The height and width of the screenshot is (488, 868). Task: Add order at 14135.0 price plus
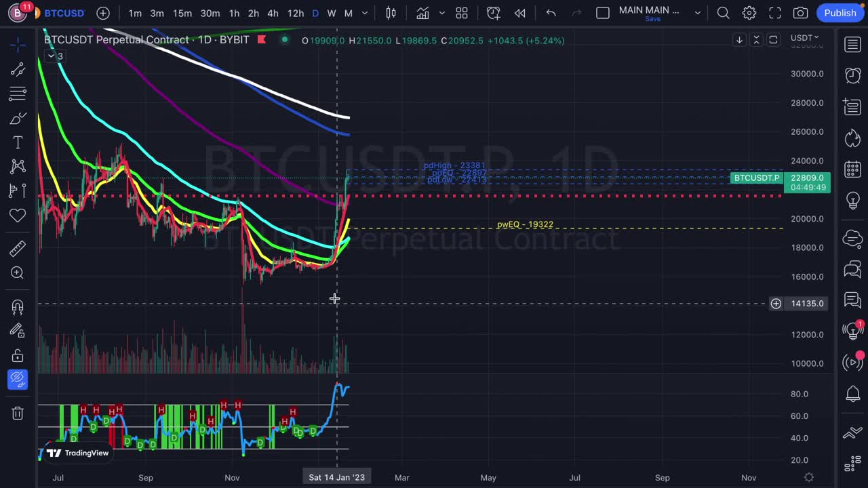point(776,304)
